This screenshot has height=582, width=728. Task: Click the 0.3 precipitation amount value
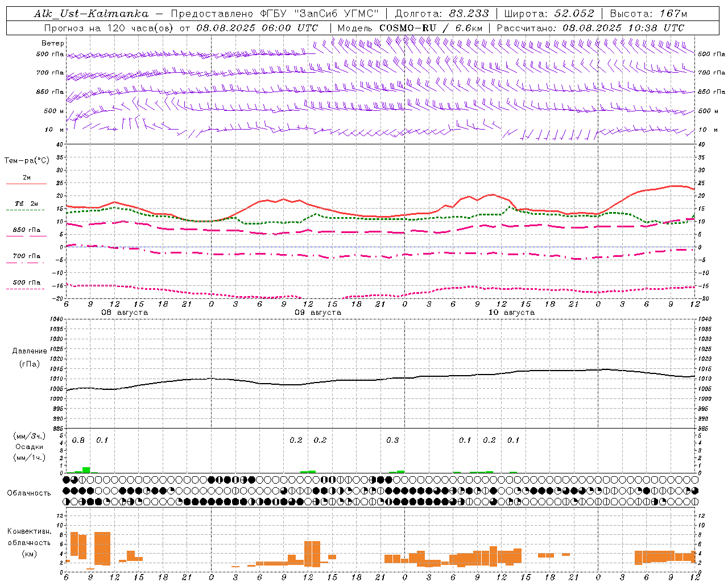(392, 440)
